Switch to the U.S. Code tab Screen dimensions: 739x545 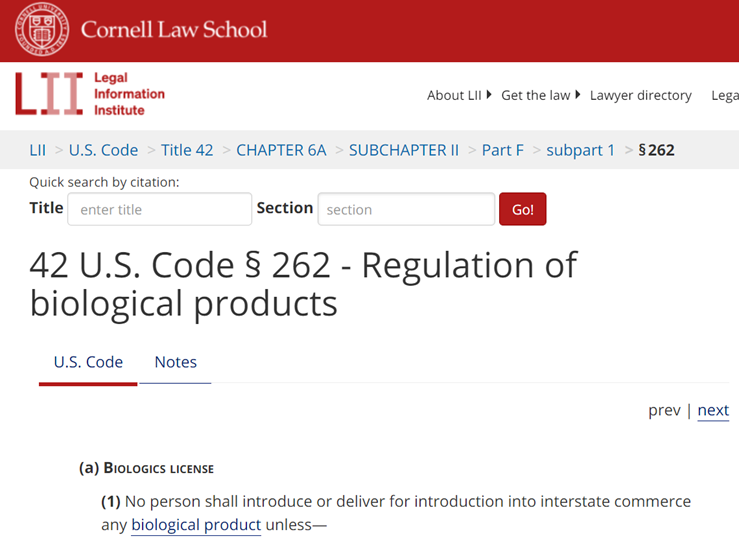point(88,362)
